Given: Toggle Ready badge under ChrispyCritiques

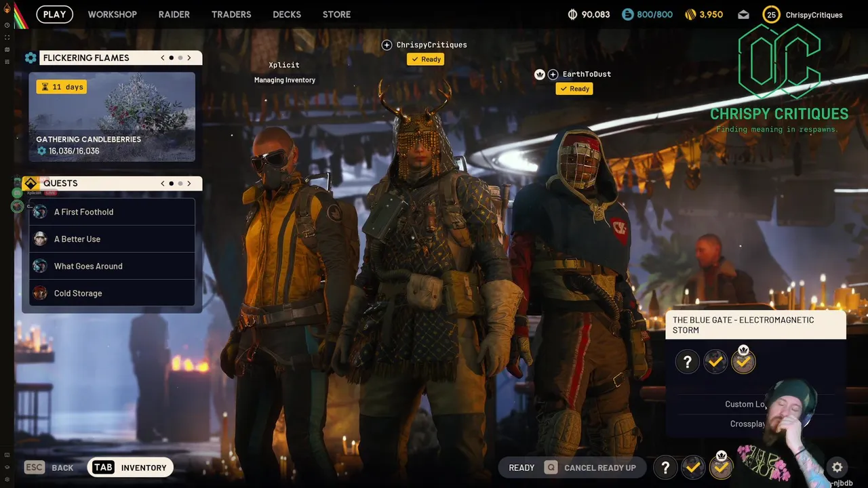Looking at the screenshot, I should (425, 59).
